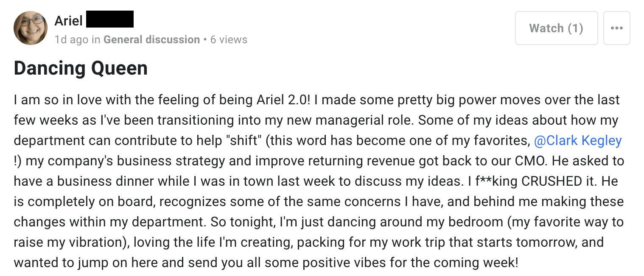Screen dimensions: 644x276
Task: Click the author name Ariel
Action: [x=68, y=20]
